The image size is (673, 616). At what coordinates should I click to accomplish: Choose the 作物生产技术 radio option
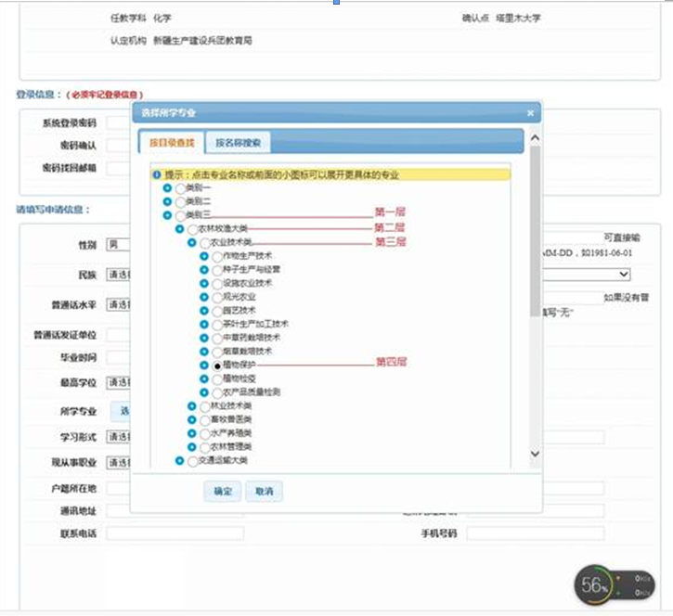[x=217, y=256]
